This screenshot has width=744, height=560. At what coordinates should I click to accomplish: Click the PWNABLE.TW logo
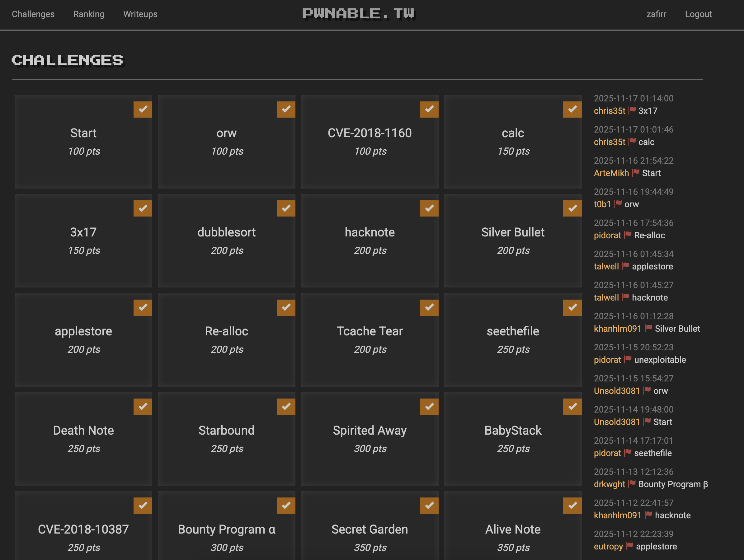359,14
